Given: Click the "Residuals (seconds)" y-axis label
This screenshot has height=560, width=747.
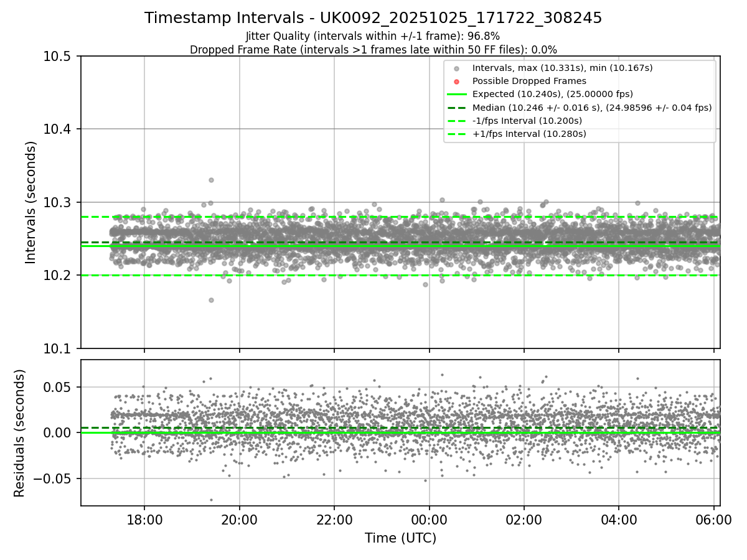Looking at the screenshot, I should [x=19, y=433].
